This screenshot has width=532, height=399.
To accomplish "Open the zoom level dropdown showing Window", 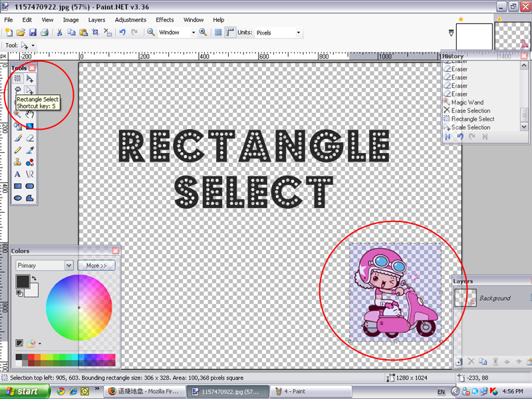I will [x=194, y=32].
